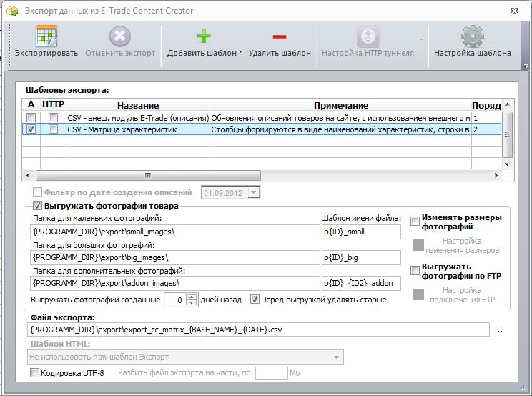Click the table's vertical scroll up arrow

[507, 104]
